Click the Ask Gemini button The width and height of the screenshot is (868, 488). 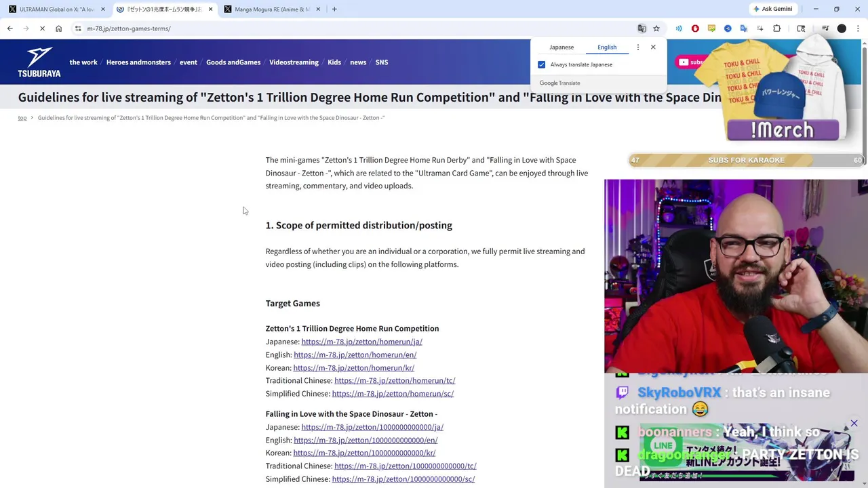(772, 9)
